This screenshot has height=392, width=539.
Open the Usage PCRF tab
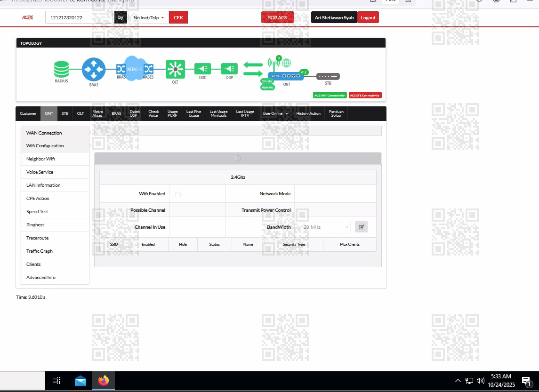pos(173,114)
